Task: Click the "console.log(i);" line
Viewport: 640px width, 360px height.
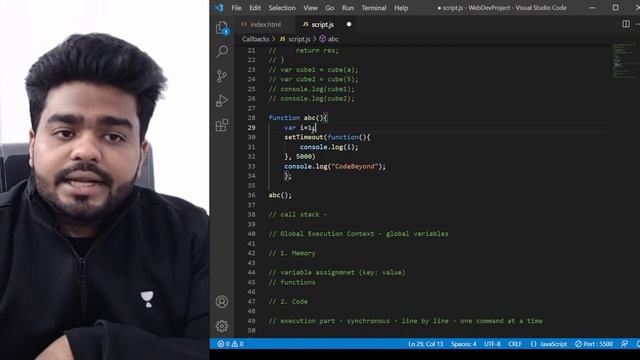Action: [x=329, y=147]
